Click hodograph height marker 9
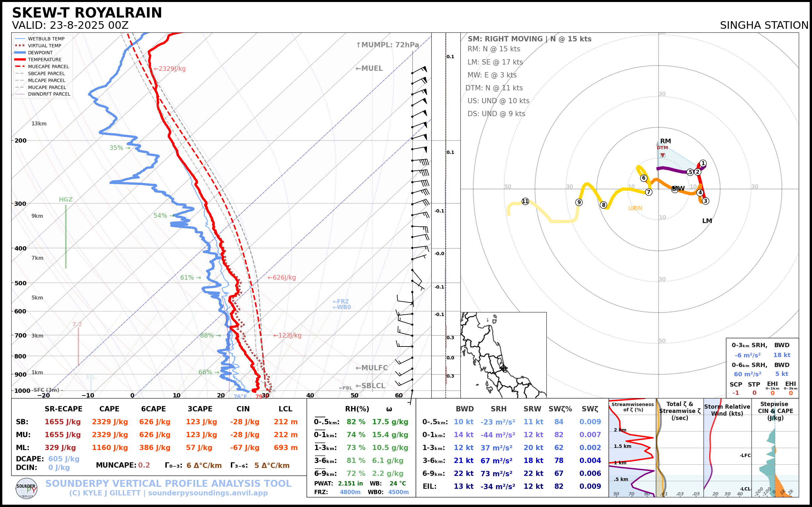The height and width of the screenshot is (507, 812). point(579,202)
